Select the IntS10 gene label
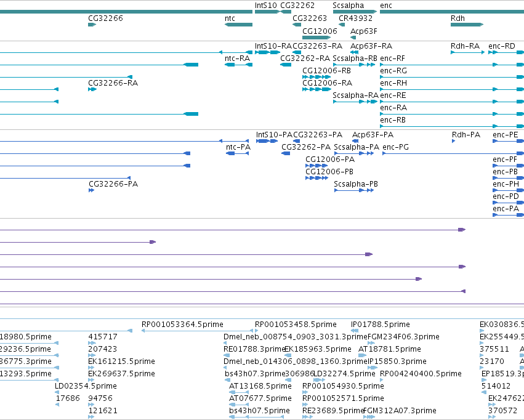Viewport: 524px width, 420px height. click(x=265, y=6)
